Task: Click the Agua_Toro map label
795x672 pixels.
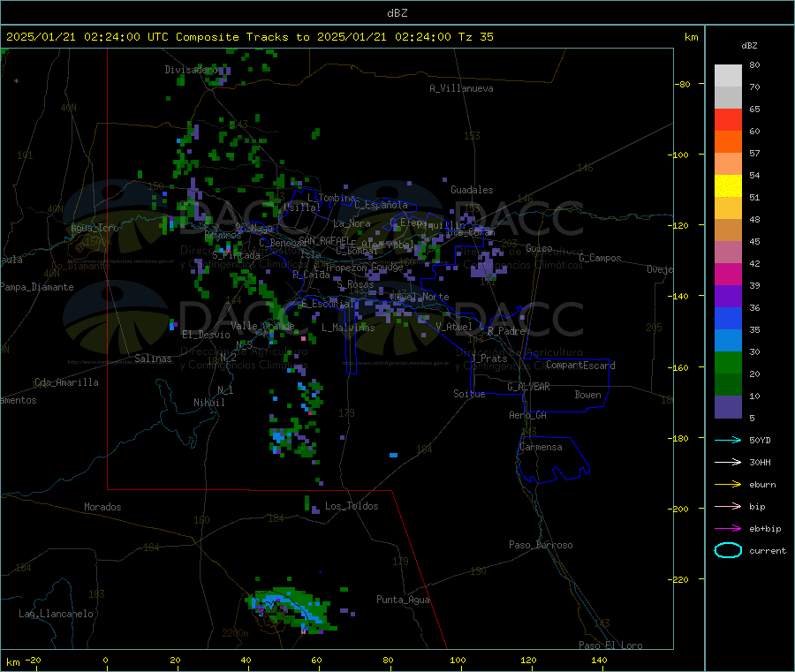Action: [95, 228]
